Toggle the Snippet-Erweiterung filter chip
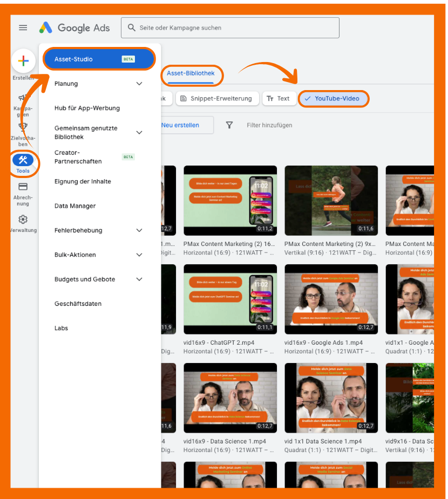This screenshot has height=499, width=448. click(x=216, y=99)
